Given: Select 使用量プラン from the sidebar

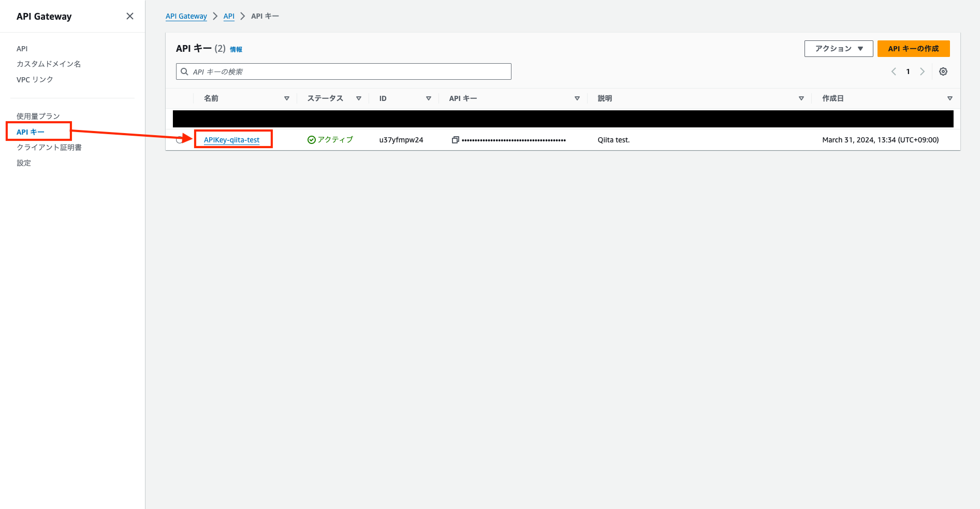Looking at the screenshot, I should point(38,116).
